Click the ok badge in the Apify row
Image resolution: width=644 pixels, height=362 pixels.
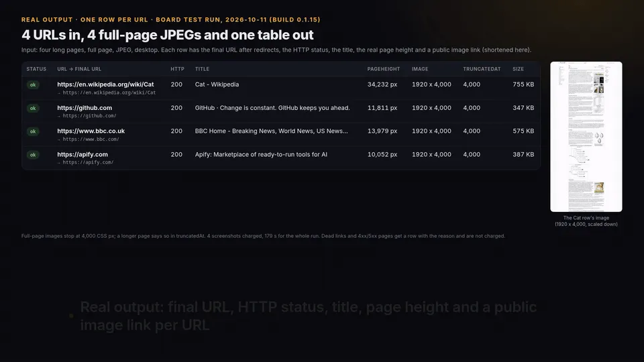tap(33, 155)
